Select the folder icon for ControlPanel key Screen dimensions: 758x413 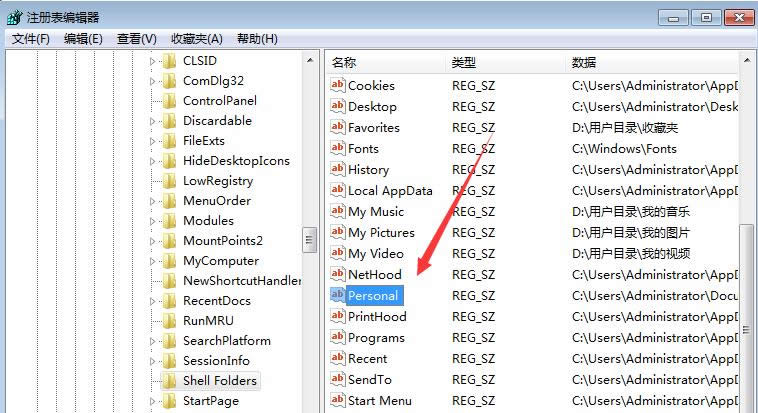pyautogui.click(x=170, y=101)
